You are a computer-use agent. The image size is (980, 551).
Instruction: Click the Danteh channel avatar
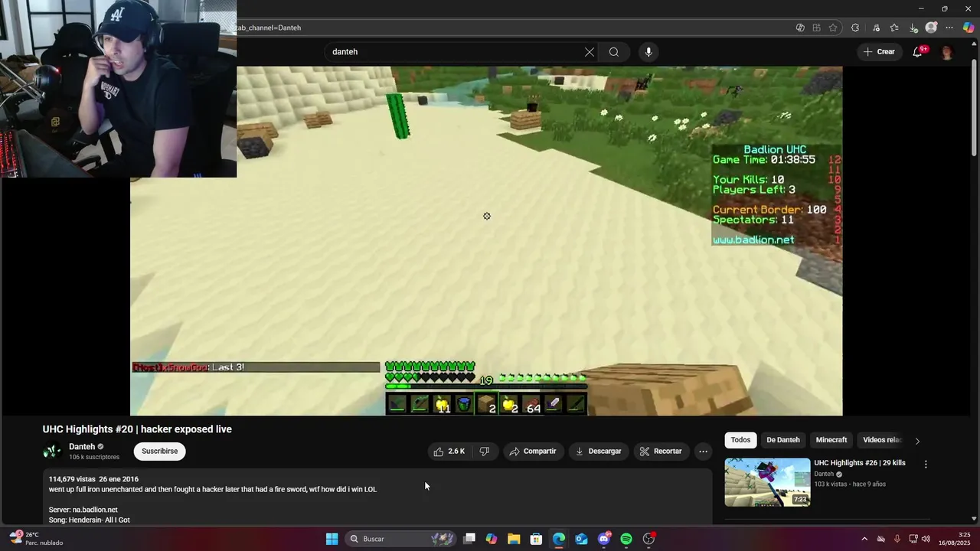click(x=52, y=452)
